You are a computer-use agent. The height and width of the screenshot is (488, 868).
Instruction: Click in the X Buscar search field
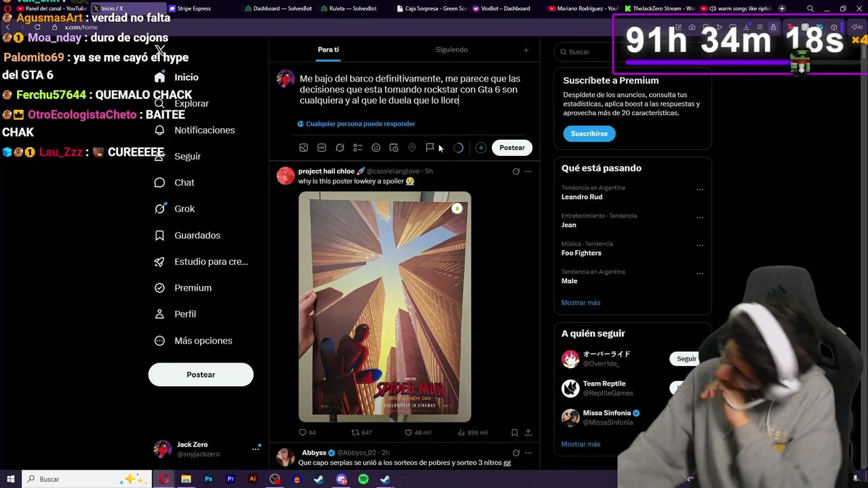633,52
